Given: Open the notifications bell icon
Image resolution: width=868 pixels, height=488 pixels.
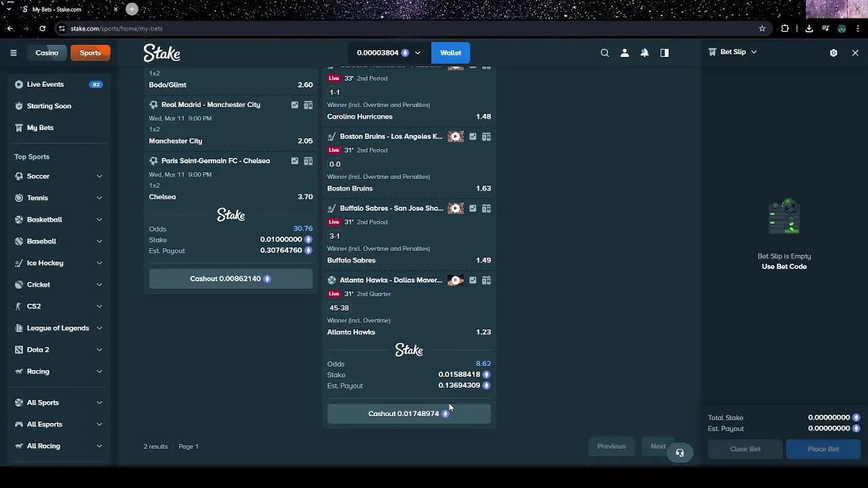Looking at the screenshot, I should 645,53.
